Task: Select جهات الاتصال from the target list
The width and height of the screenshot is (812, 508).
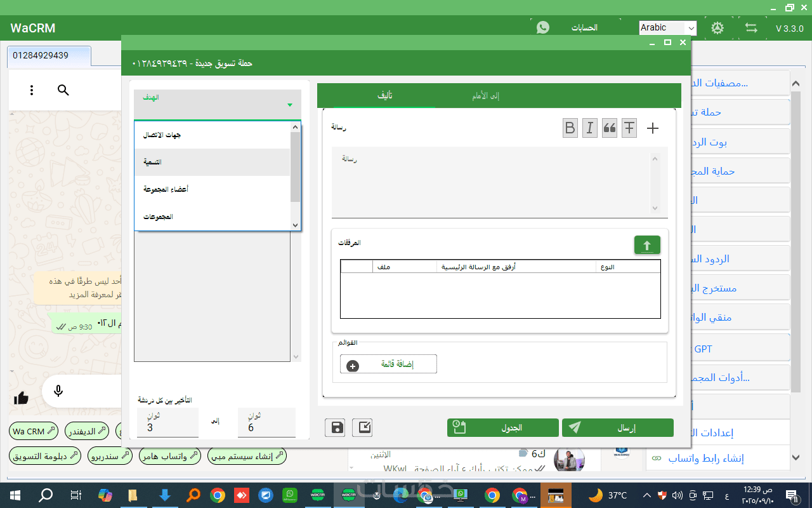Action: (213, 135)
